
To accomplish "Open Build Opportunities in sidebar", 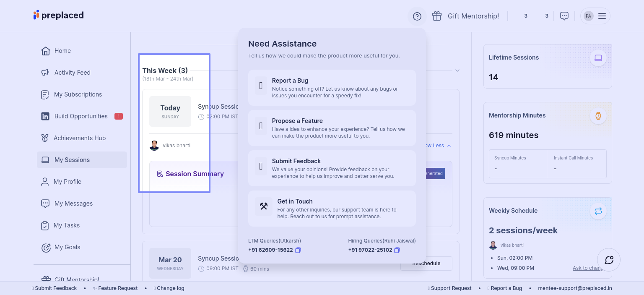I will pos(81,116).
